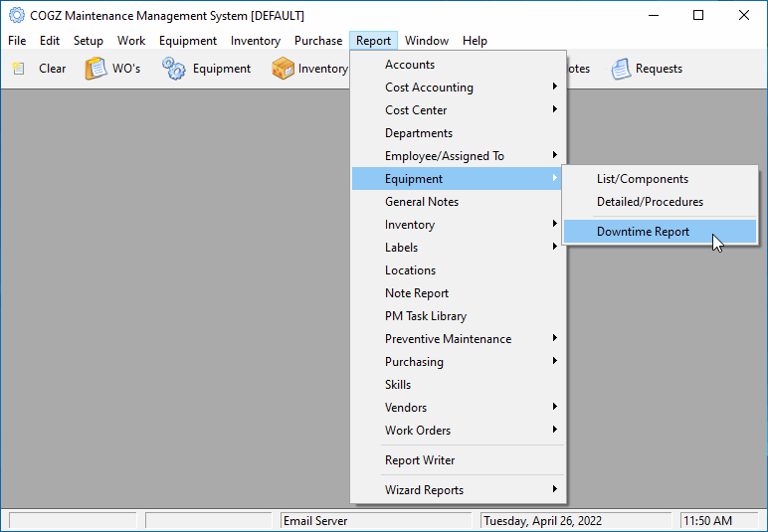Select Accounts in the Report menu
The height and width of the screenshot is (532, 768).
(x=459, y=65)
